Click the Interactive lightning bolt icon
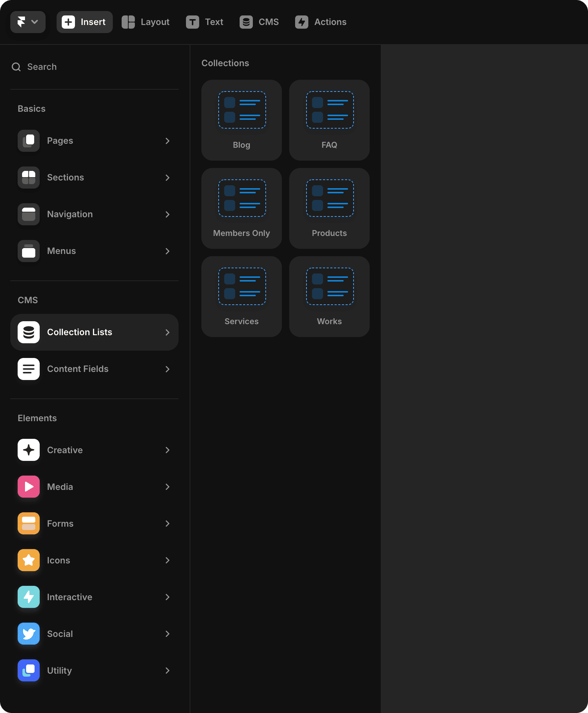Viewport: 588px width, 713px height. pyautogui.click(x=29, y=597)
